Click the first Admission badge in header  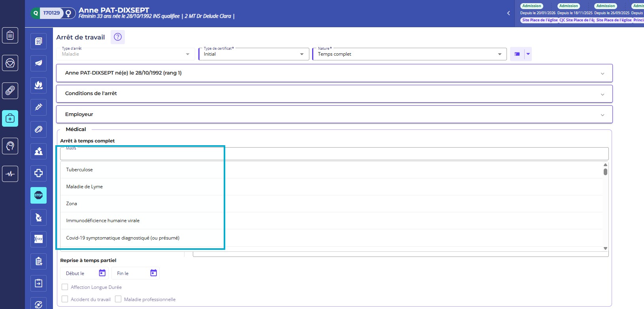(531, 6)
